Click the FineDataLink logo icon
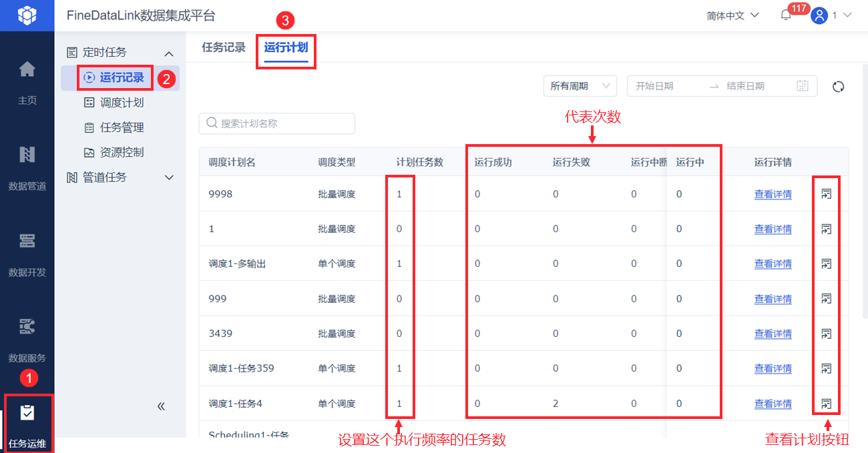The height and width of the screenshot is (453, 868). click(x=27, y=15)
